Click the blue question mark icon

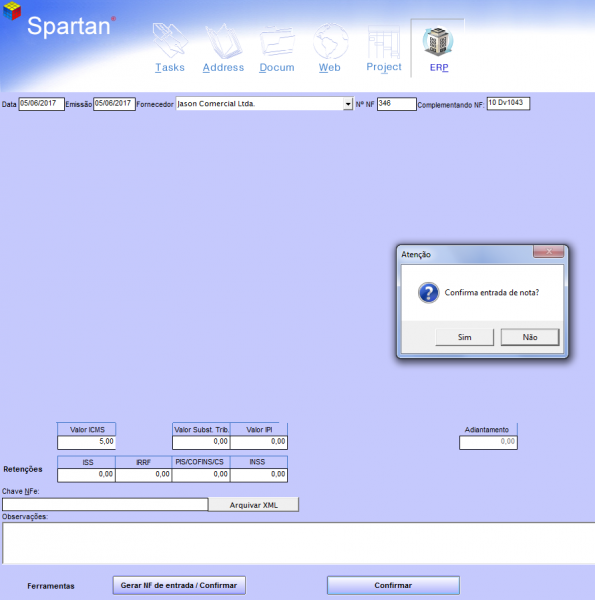point(428,293)
